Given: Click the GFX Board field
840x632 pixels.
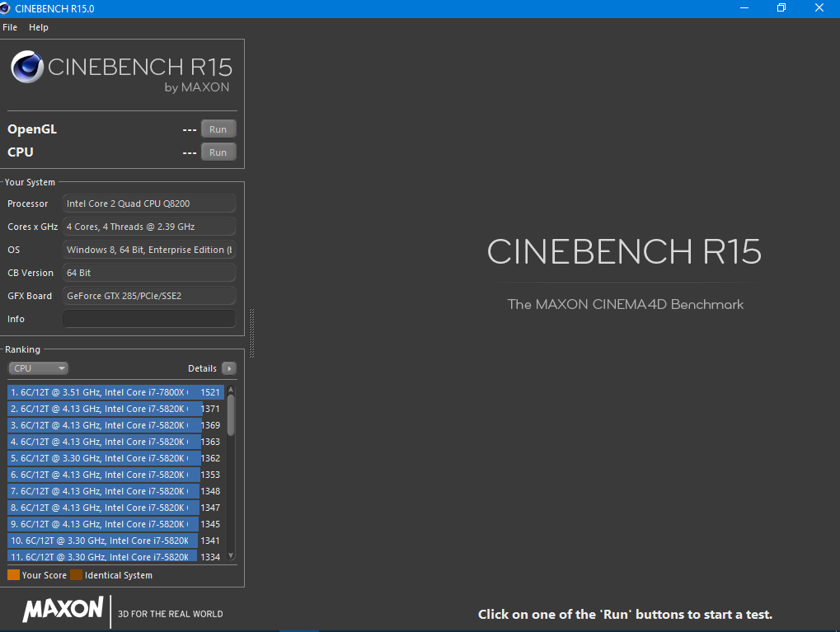Looking at the screenshot, I should (149, 296).
